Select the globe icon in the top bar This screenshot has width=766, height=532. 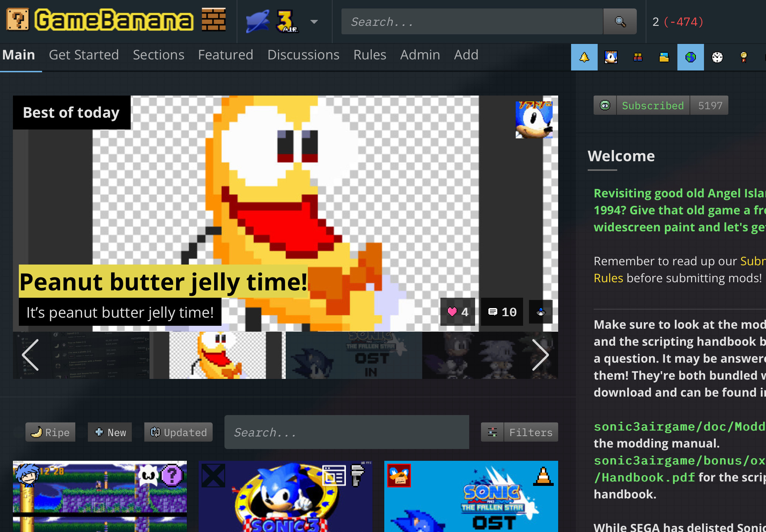point(690,57)
